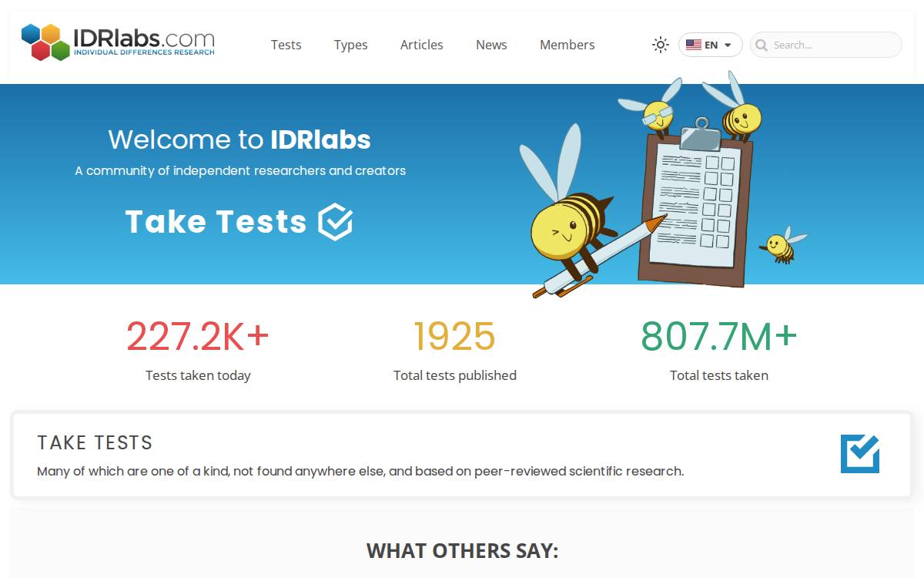The image size is (924, 578).
Task: Open the News menu
Action: (491, 45)
